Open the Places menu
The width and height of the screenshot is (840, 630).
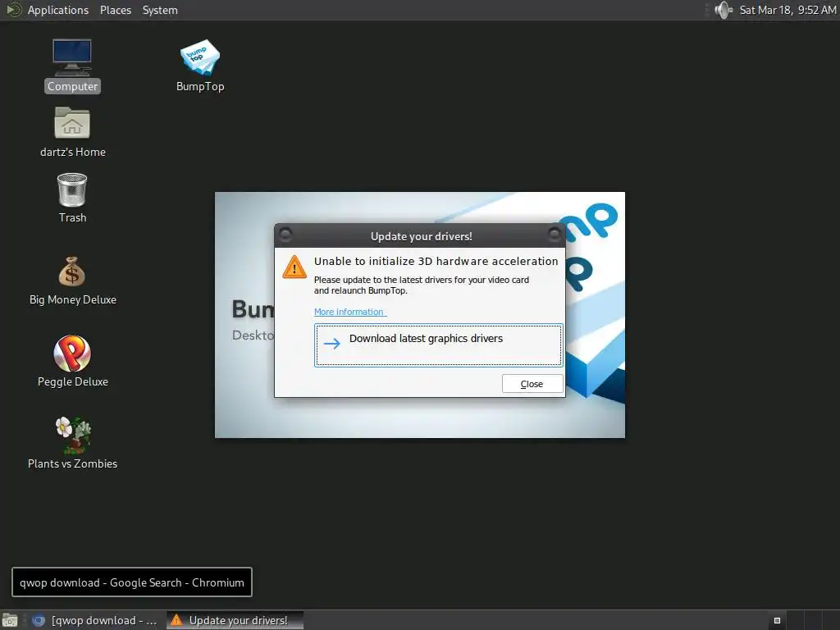(116, 10)
